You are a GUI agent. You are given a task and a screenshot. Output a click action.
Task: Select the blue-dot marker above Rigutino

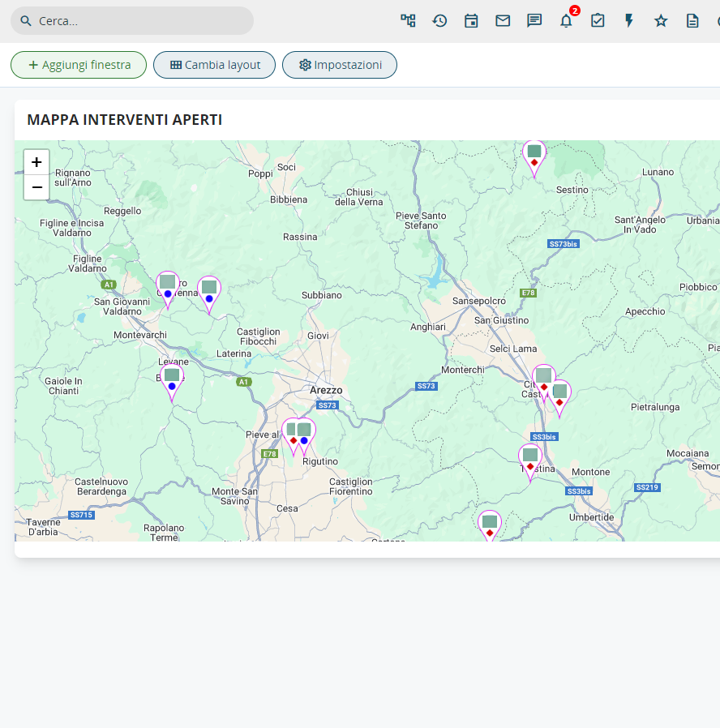(306, 435)
